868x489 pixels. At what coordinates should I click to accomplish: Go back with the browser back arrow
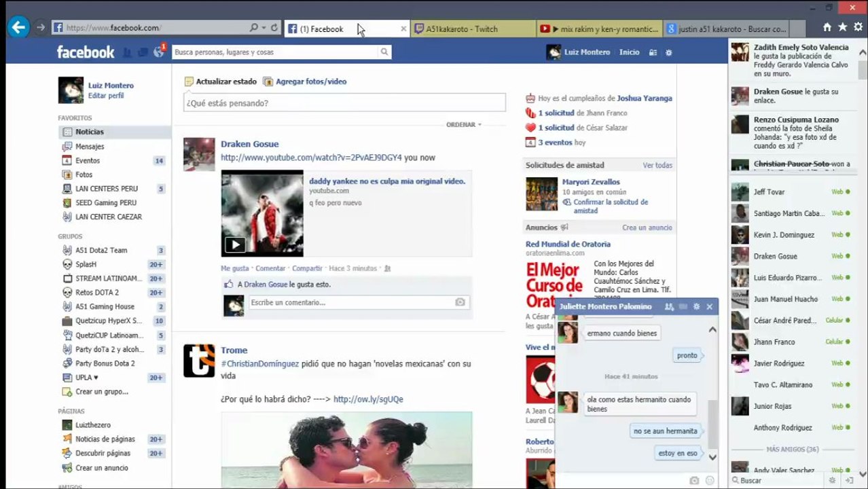[18, 27]
